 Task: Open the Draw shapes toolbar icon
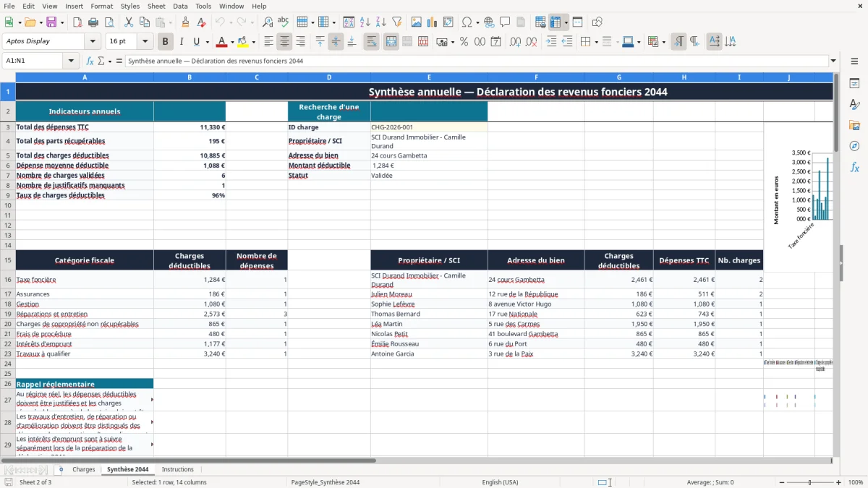coord(597,22)
